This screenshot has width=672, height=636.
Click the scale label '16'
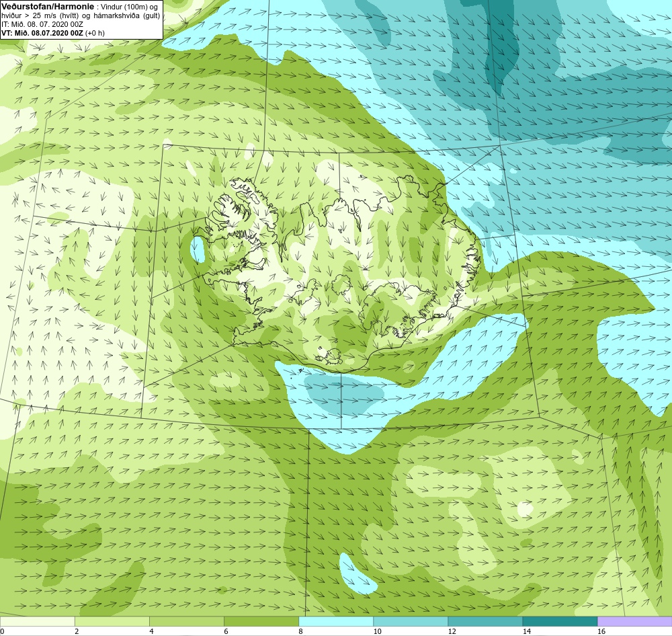pyautogui.click(x=601, y=631)
